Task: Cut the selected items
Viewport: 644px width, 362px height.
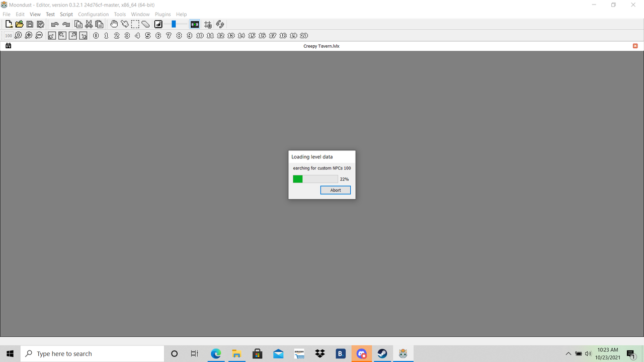Action: pos(89,24)
